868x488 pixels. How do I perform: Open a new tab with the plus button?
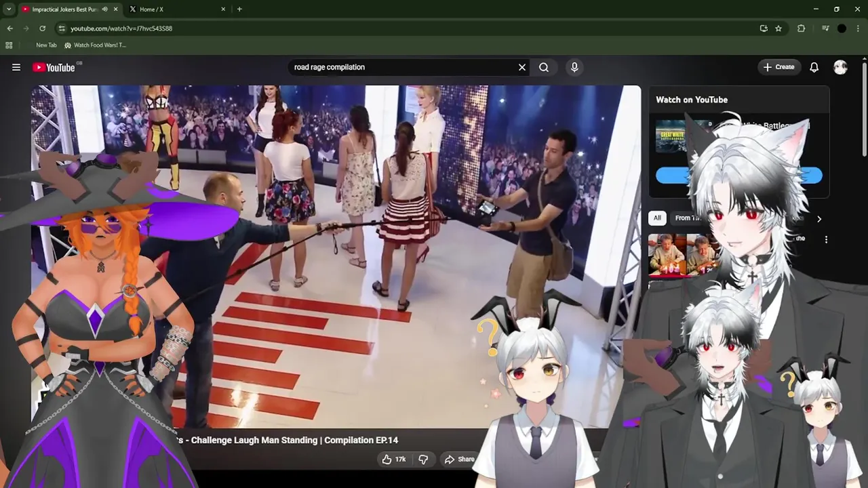coord(239,9)
